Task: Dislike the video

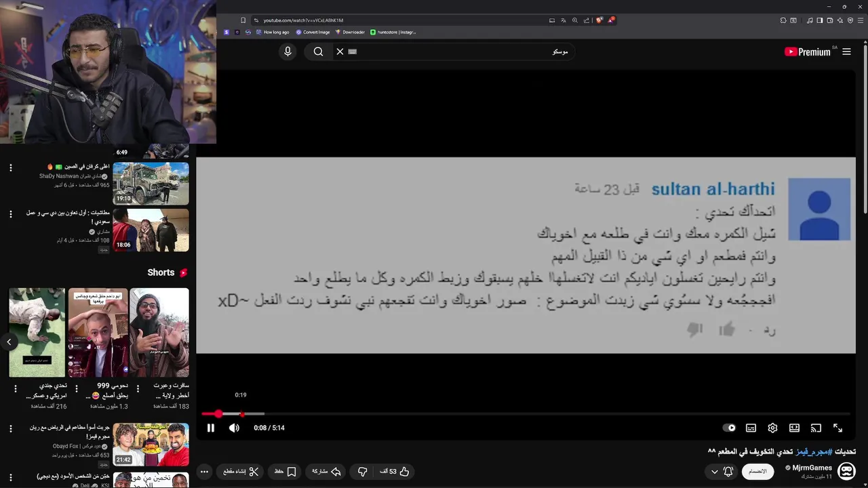Action: pos(362,471)
